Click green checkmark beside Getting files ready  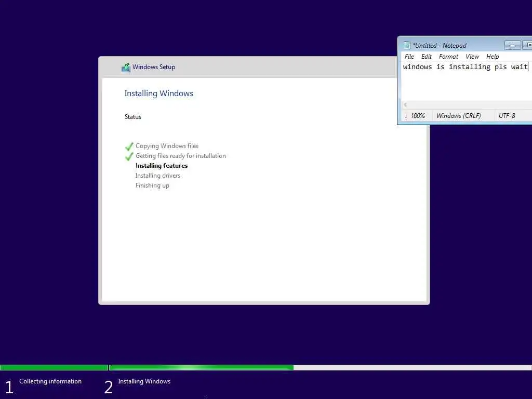pos(129,156)
